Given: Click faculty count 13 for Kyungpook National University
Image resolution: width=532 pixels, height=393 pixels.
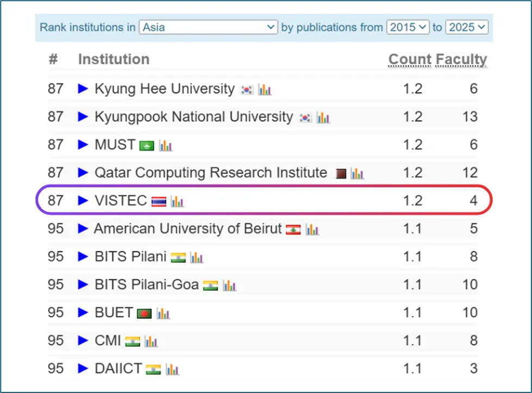Looking at the screenshot, I should point(470,117).
